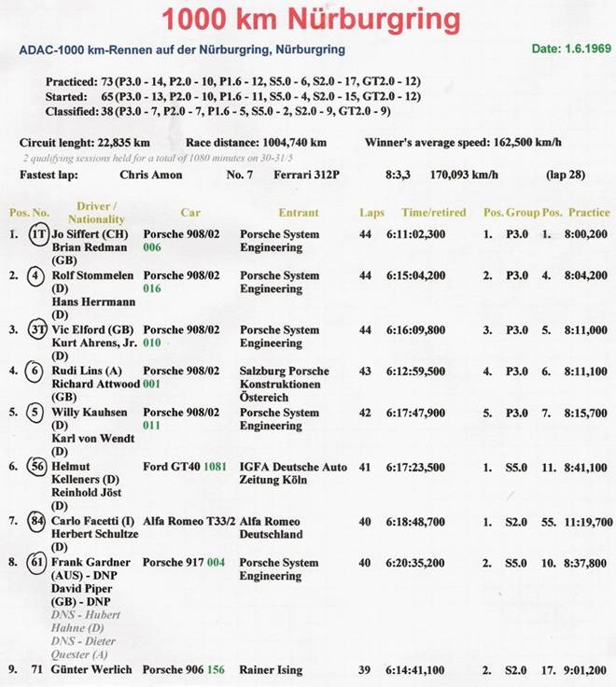Click the "Entrant" column header
The image size is (616, 687).
(x=299, y=213)
